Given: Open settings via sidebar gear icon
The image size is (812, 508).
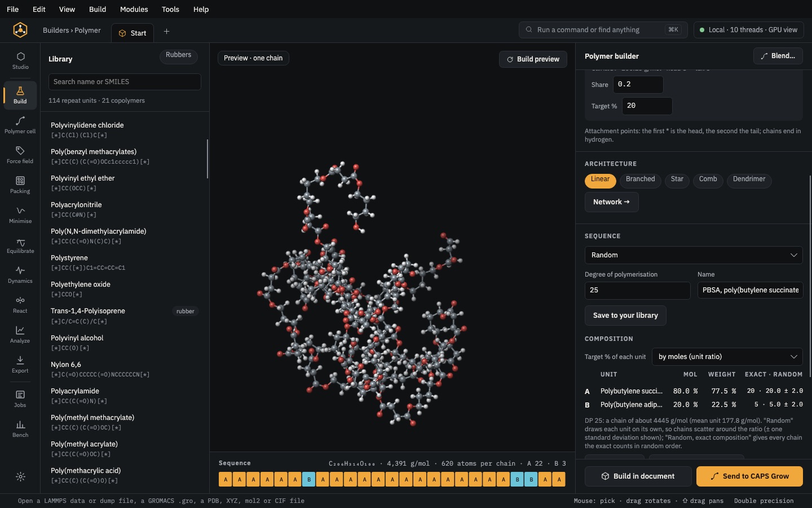Looking at the screenshot, I should [x=20, y=477].
